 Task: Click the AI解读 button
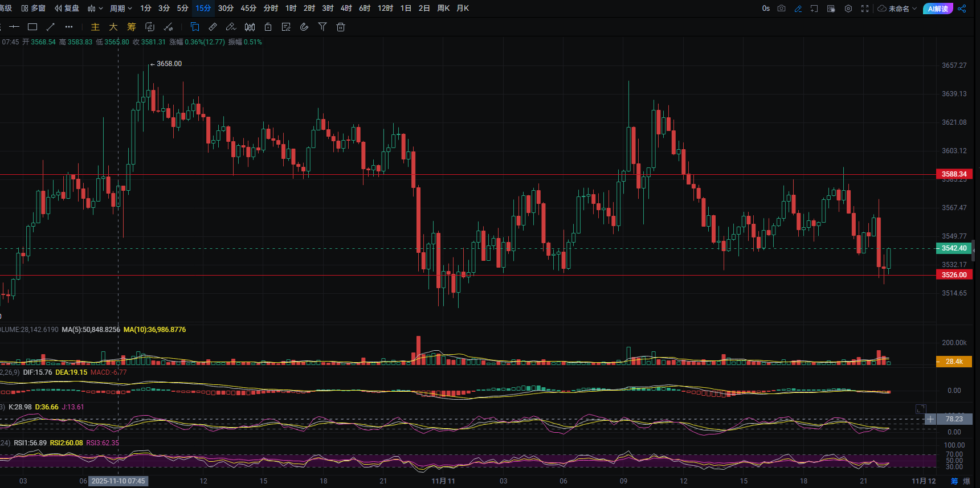[937, 9]
